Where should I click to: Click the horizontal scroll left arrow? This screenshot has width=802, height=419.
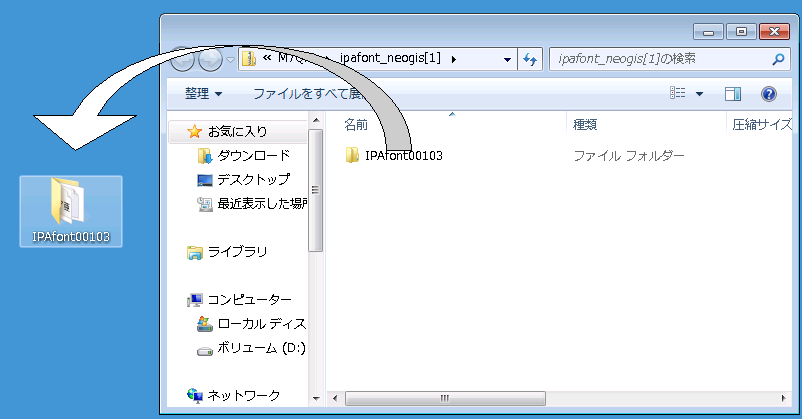click(x=335, y=398)
